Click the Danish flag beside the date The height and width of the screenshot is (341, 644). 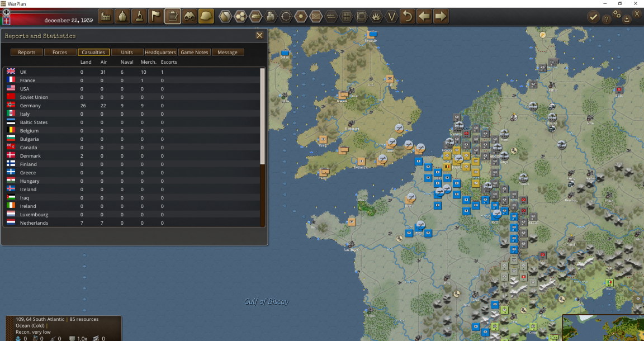point(6,21)
